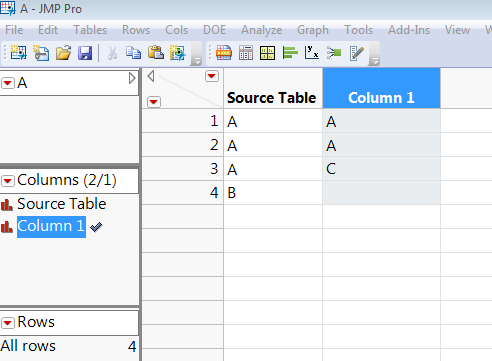This screenshot has width=492, height=361.
Task: Click the Copy toolbar icon
Action: pos(133,53)
